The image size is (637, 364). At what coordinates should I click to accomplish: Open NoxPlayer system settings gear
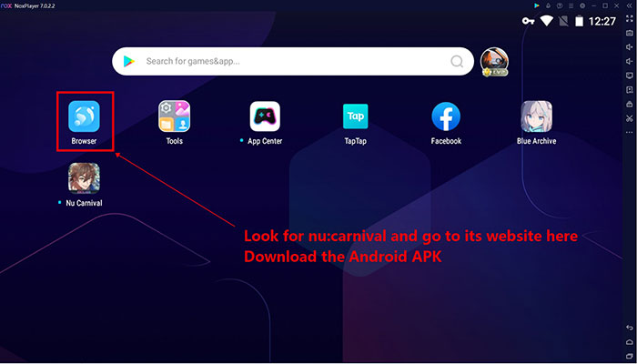582,5
